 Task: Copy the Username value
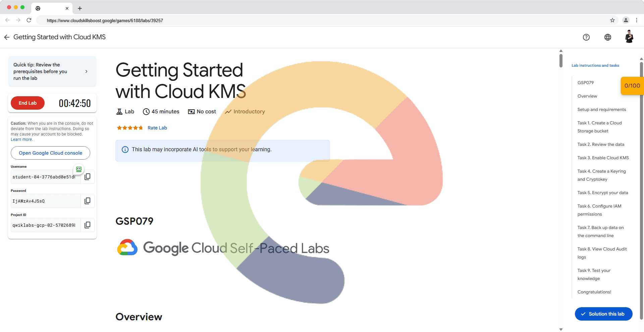[x=88, y=177]
